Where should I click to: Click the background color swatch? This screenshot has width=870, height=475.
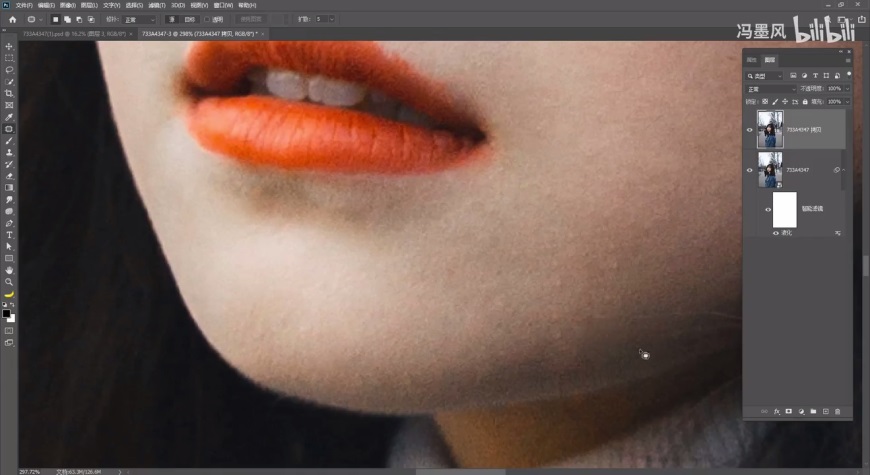[x=12, y=319]
